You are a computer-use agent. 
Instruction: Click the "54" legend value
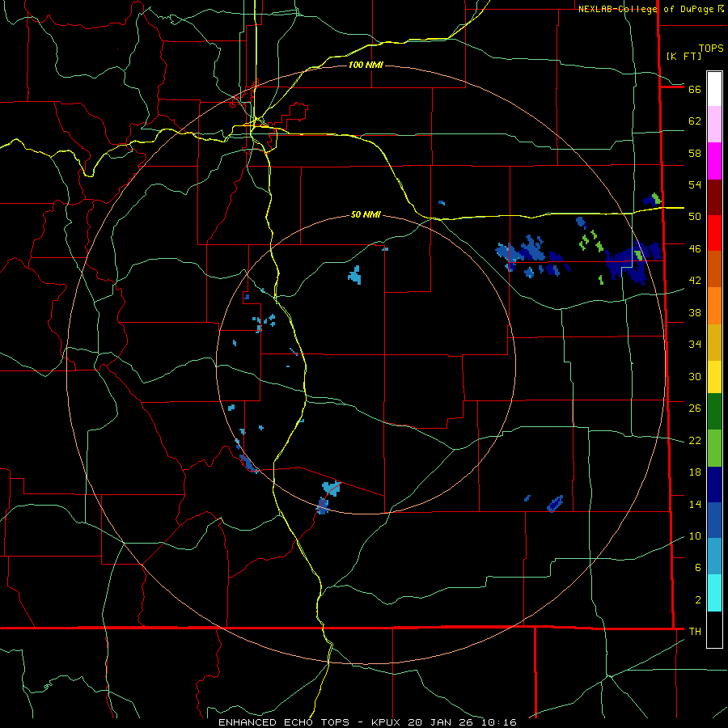click(x=695, y=184)
